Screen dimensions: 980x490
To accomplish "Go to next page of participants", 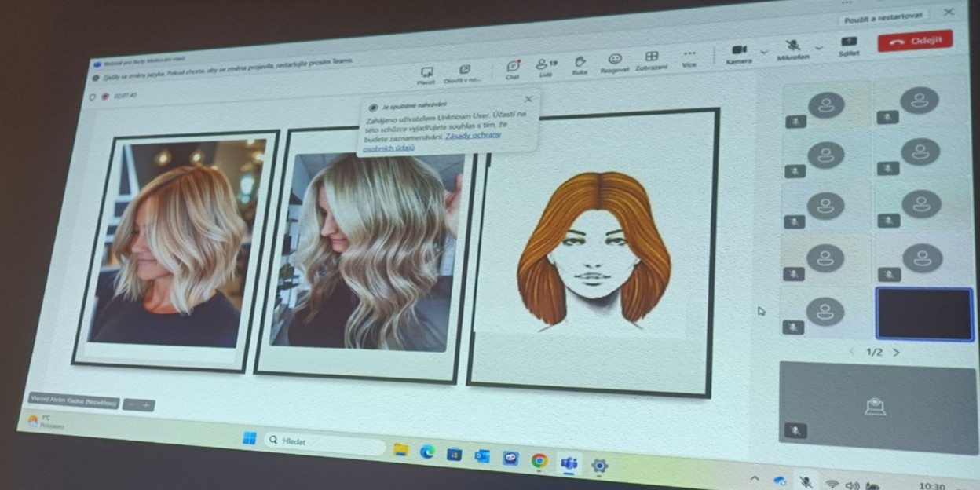I will (896, 353).
